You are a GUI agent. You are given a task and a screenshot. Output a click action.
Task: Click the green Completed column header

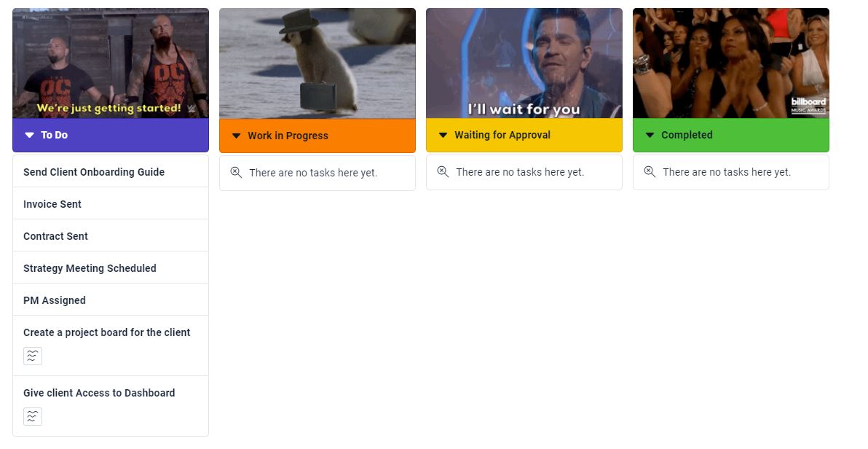pos(730,136)
